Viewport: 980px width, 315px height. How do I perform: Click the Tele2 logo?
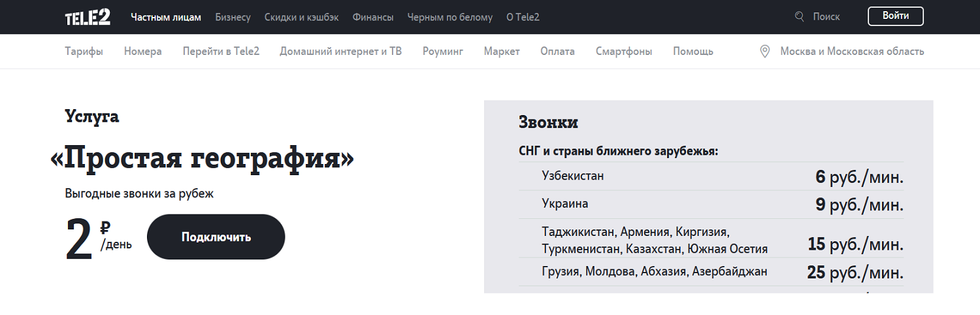click(88, 17)
